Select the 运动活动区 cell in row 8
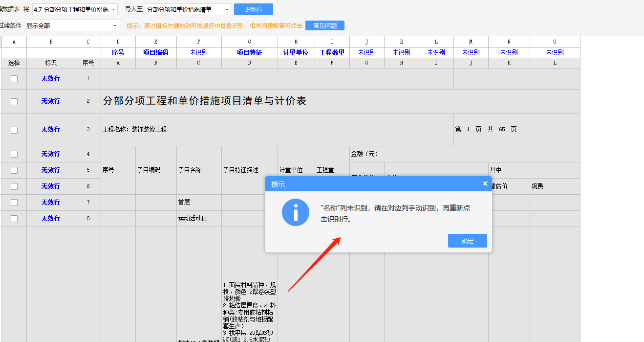 pos(199,219)
